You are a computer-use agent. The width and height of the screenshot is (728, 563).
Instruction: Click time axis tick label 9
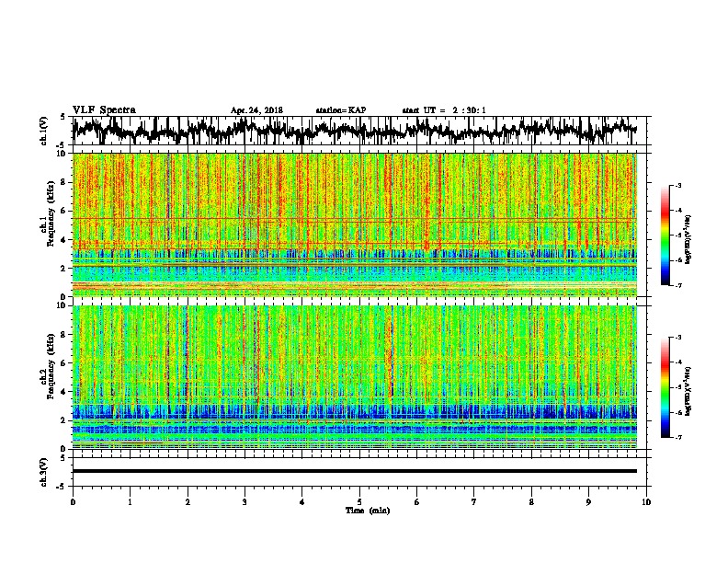click(588, 502)
